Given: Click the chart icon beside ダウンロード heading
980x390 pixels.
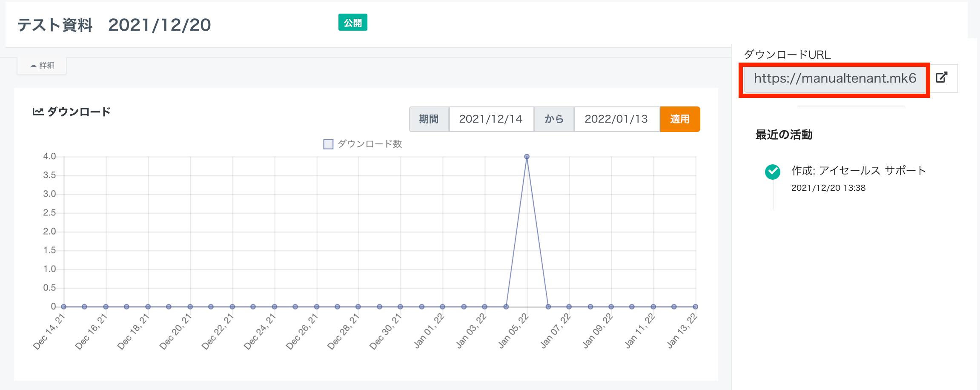Looking at the screenshot, I should pyautogui.click(x=38, y=112).
